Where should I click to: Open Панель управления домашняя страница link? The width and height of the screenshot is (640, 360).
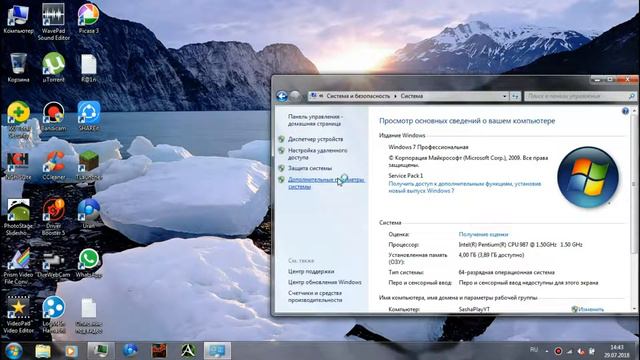pyautogui.click(x=316, y=120)
